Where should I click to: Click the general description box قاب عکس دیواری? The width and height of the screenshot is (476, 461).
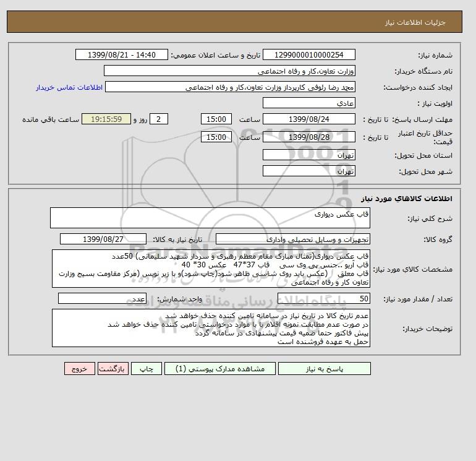(210, 218)
